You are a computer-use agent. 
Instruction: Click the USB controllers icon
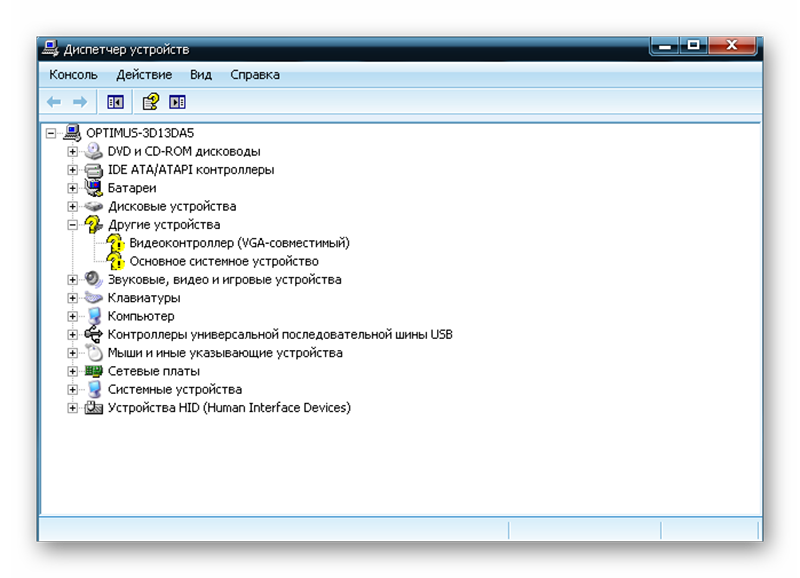pos(94,334)
